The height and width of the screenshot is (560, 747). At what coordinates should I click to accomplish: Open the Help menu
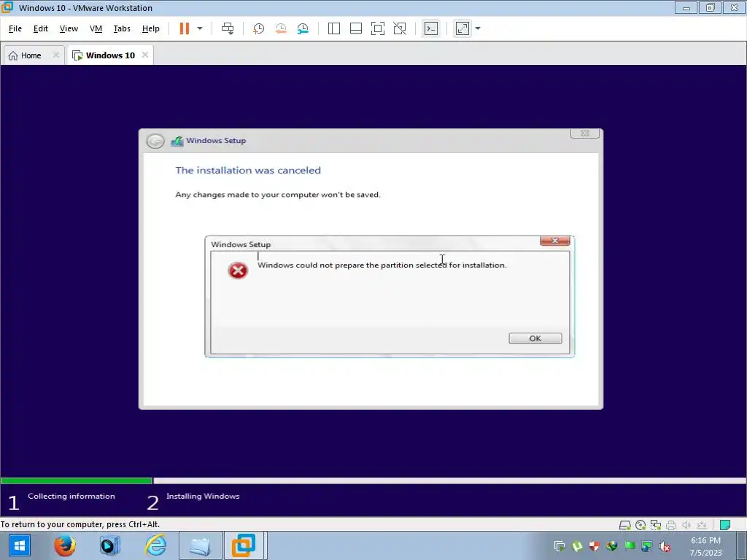coord(150,28)
